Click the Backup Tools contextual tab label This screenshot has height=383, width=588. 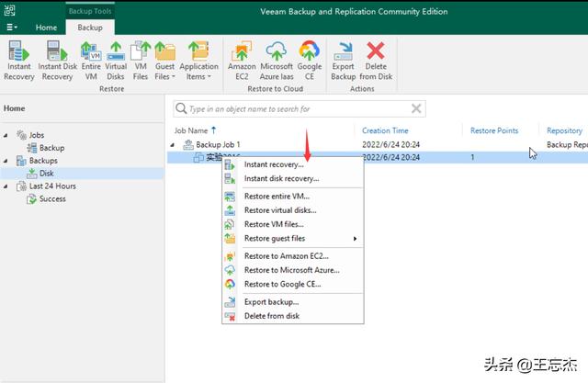pyautogui.click(x=90, y=11)
